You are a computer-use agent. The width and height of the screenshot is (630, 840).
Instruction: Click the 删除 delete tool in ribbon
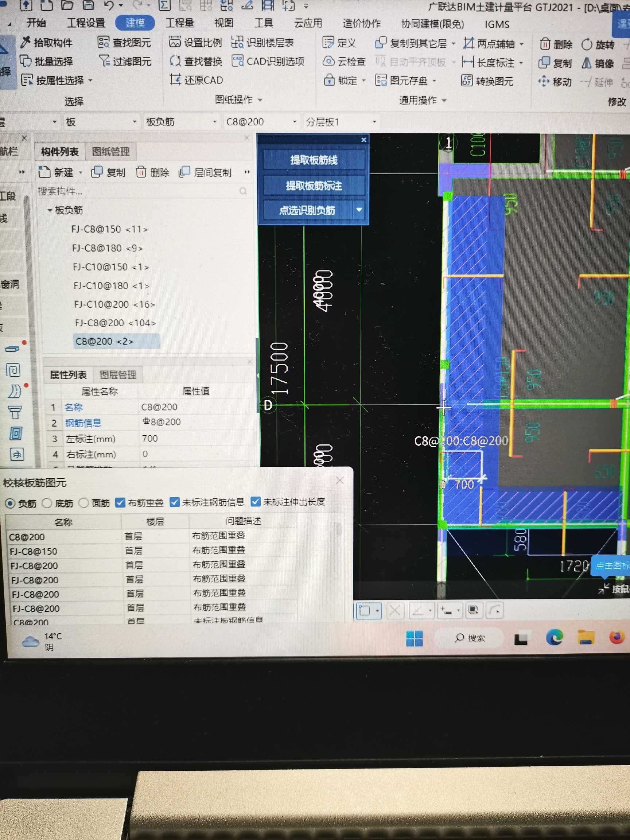coord(556,44)
